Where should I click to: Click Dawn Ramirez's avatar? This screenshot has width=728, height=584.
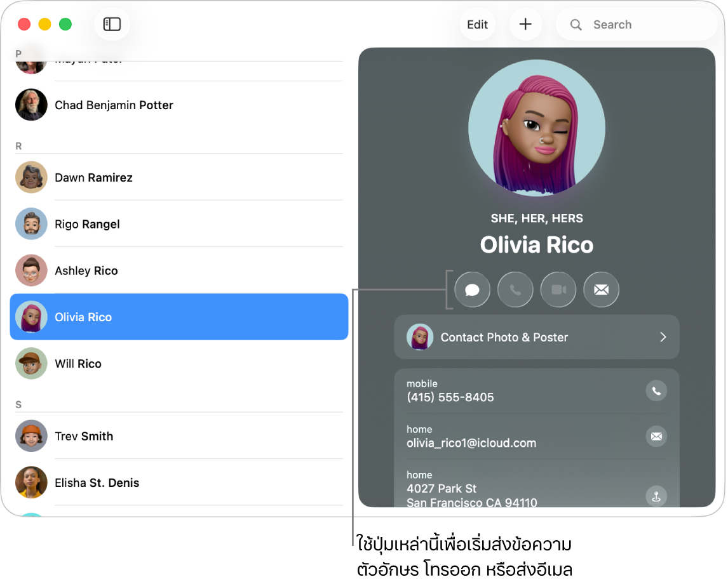point(31,177)
